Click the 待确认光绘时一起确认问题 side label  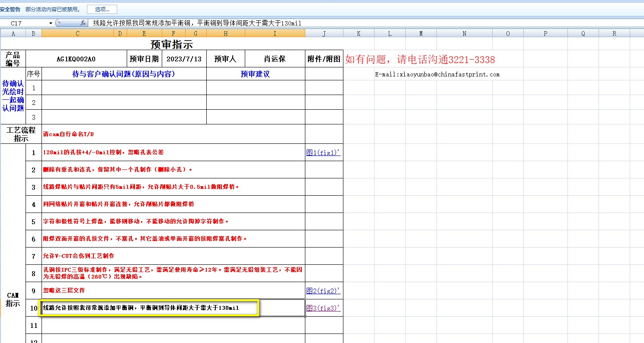(x=13, y=96)
